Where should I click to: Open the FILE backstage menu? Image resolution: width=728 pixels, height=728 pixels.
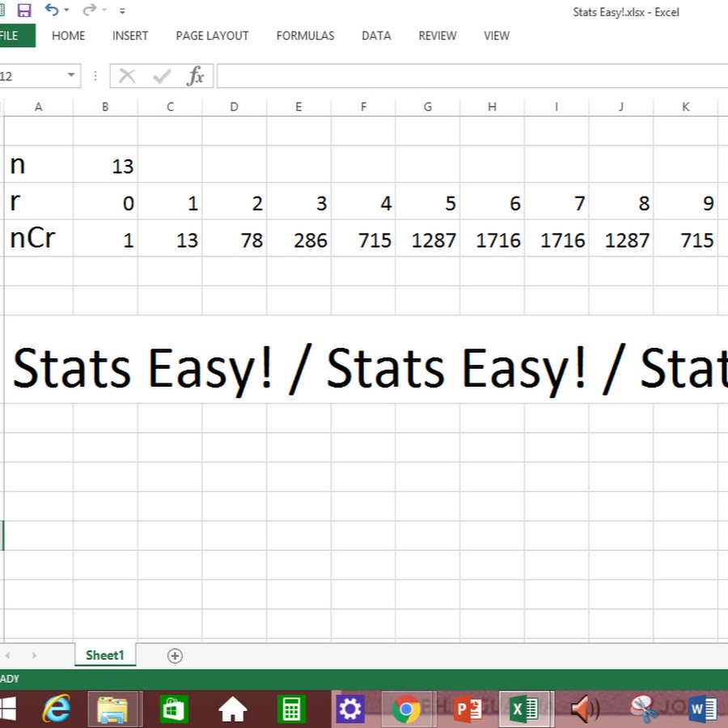(x=11, y=36)
